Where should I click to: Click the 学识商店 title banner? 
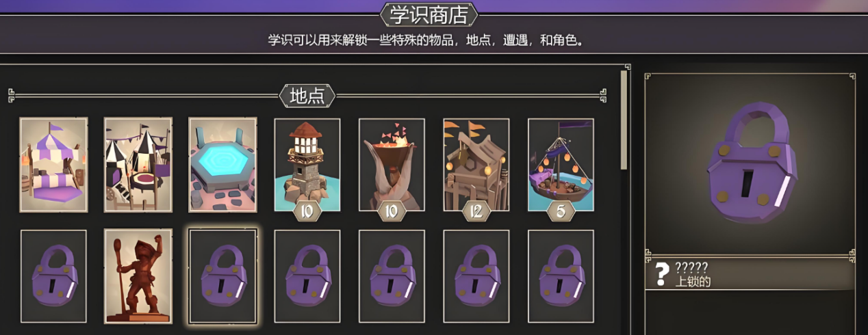pyautogui.click(x=429, y=14)
